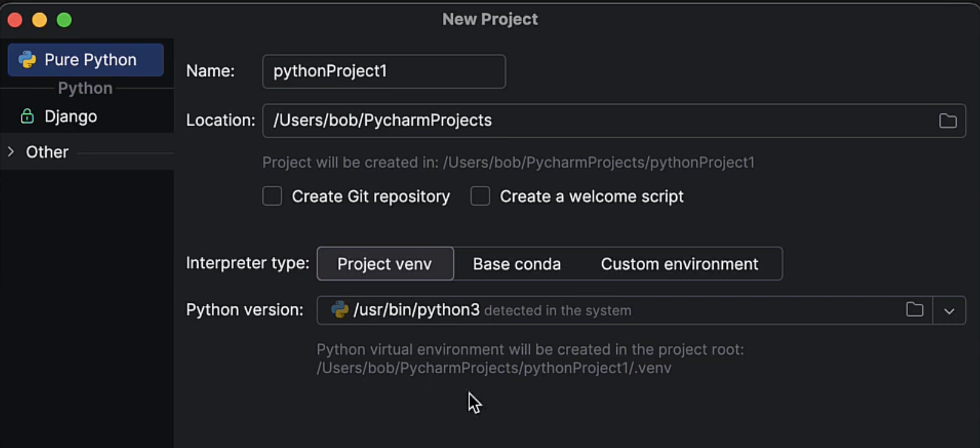The image size is (980, 448).
Task: Open the /usr/bin/python3 version combo box
Action: pos(571,310)
